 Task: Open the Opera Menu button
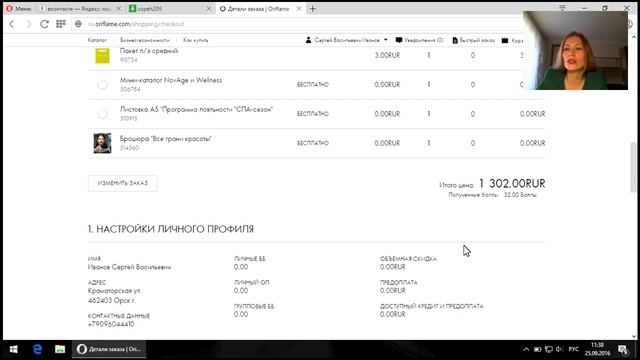[19, 9]
